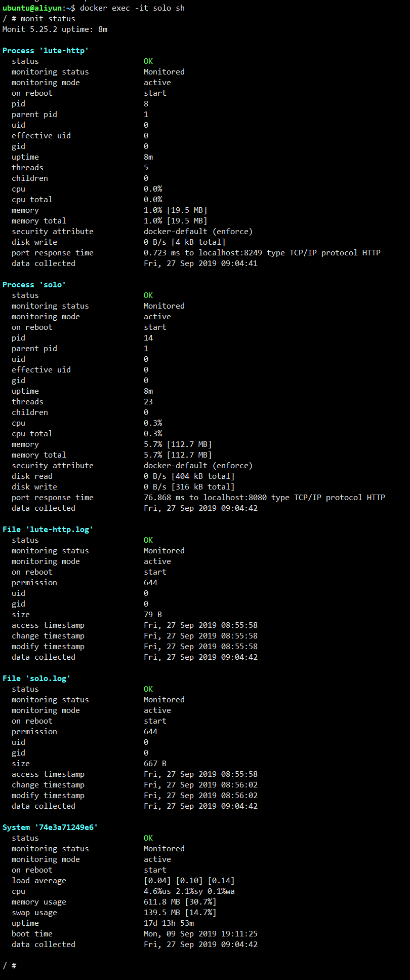
Task: Click the threads value 23
Action: click(148, 402)
